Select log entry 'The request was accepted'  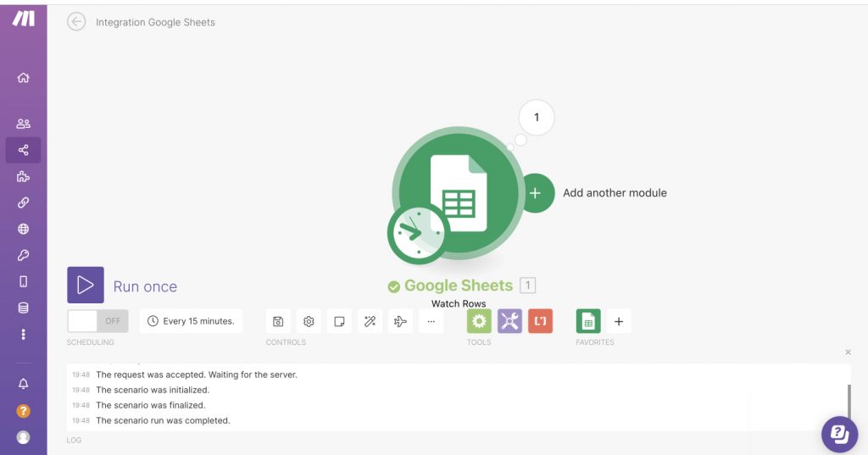click(197, 375)
